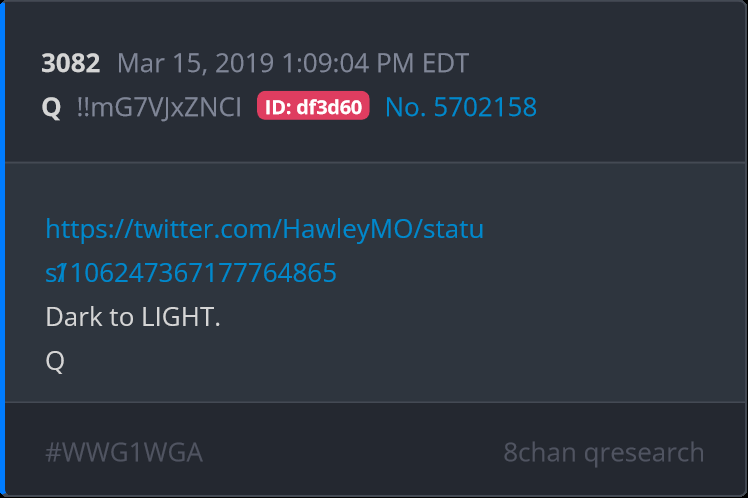The width and height of the screenshot is (748, 498).
Task: Click the 'Dark to LIGHT.' message text
Action: coord(133,317)
